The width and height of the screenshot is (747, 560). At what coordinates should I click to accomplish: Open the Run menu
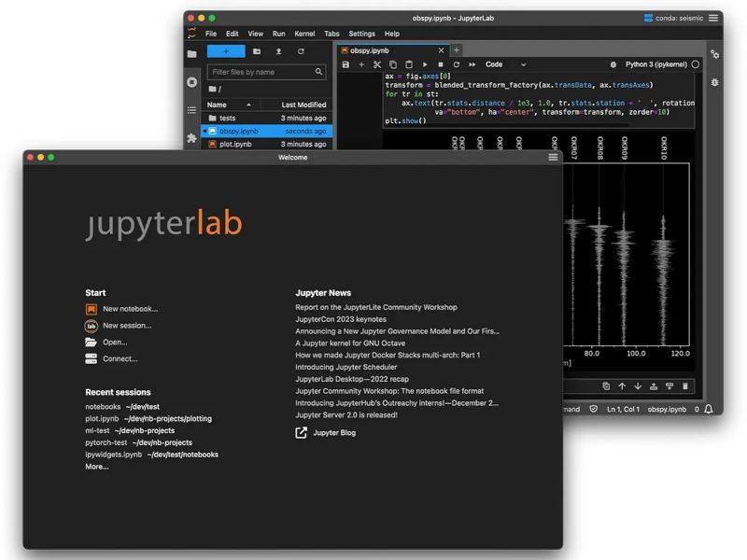[x=278, y=34]
